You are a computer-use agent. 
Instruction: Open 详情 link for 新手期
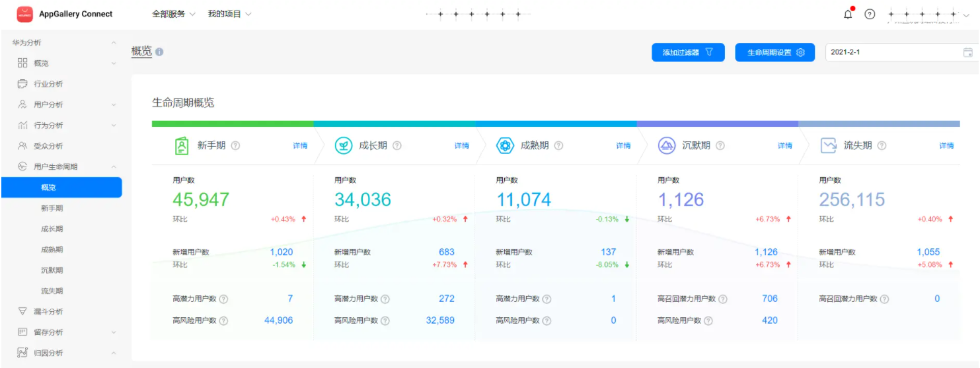pos(300,145)
